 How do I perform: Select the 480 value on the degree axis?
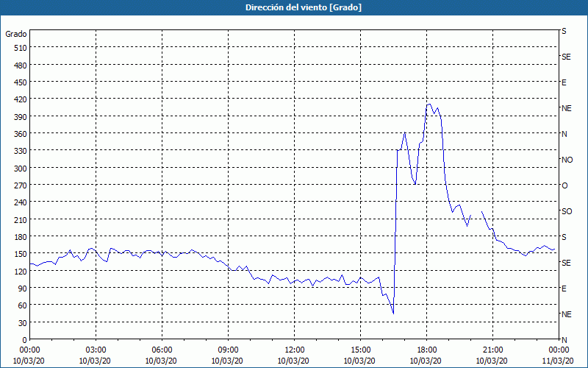pyautogui.click(x=21, y=66)
